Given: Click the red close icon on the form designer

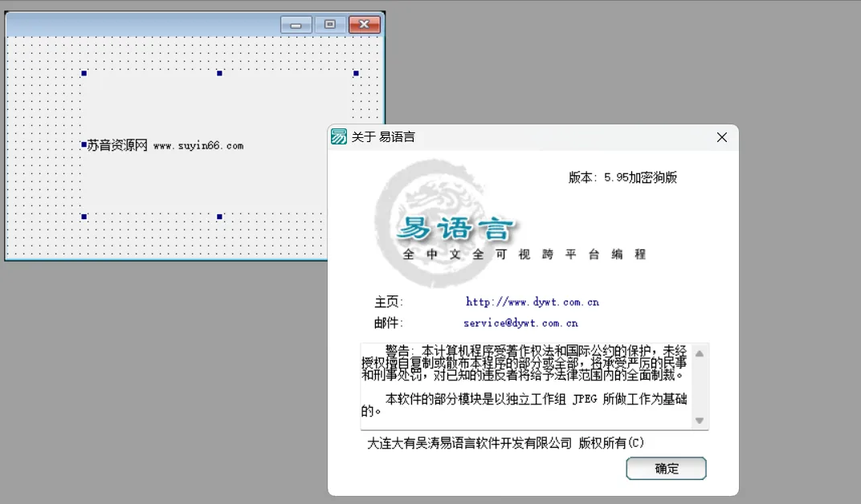Looking at the screenshot, I should tap(364, 24).
